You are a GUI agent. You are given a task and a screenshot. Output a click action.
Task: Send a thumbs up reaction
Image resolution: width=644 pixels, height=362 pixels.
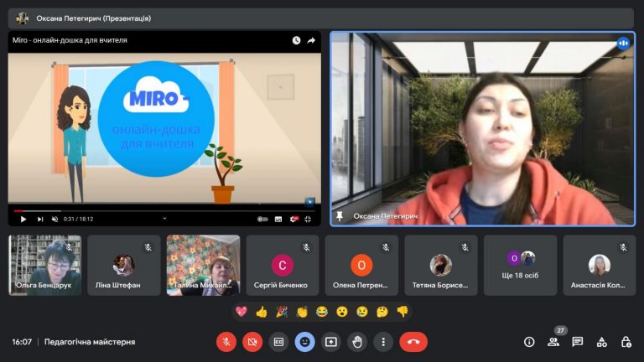(261, 312)
